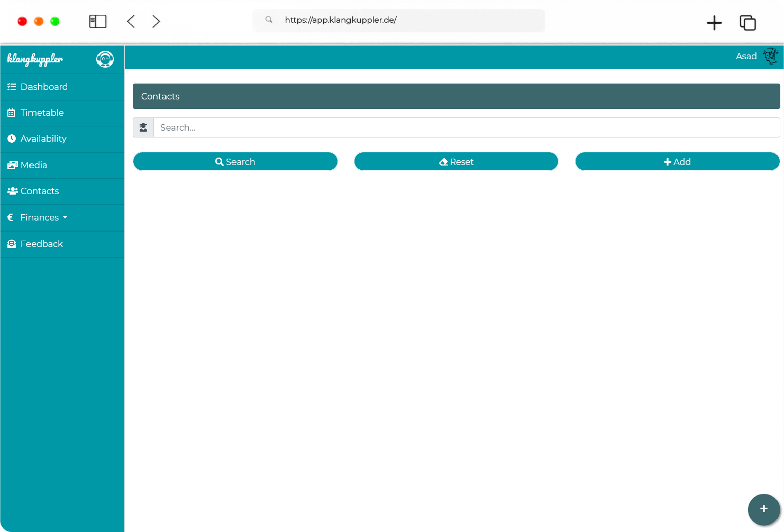Click the people icon beside Contacts
784x532 pixels.
point(12,191)
